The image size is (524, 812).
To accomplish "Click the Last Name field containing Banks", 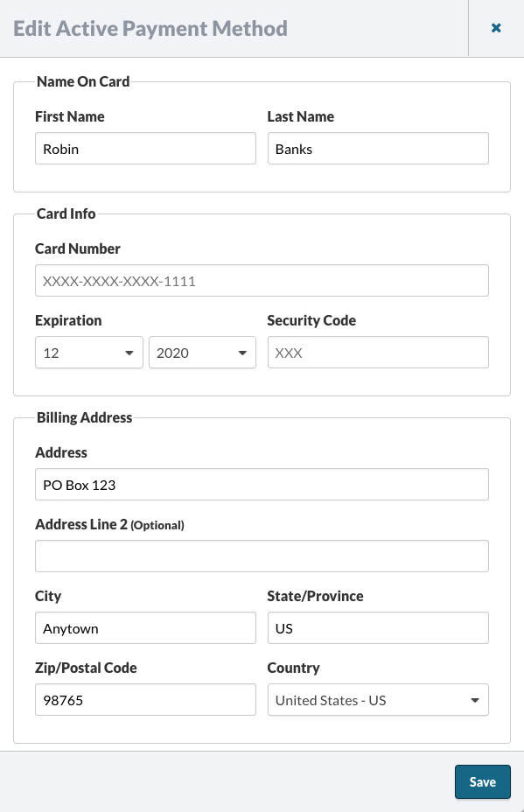I will click(x=378, y=149).
